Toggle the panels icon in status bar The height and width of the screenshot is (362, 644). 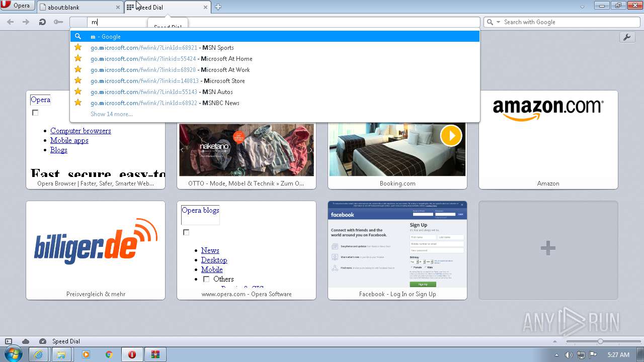point(9,341)
